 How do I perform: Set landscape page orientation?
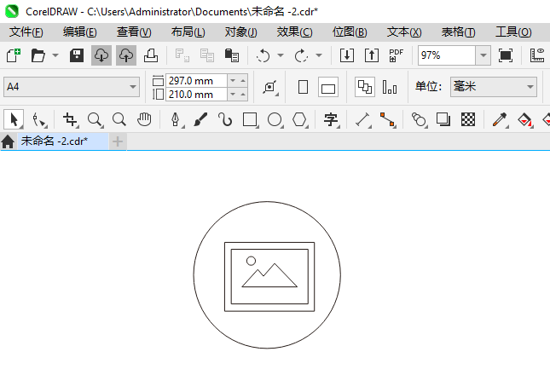click(328, 87)
